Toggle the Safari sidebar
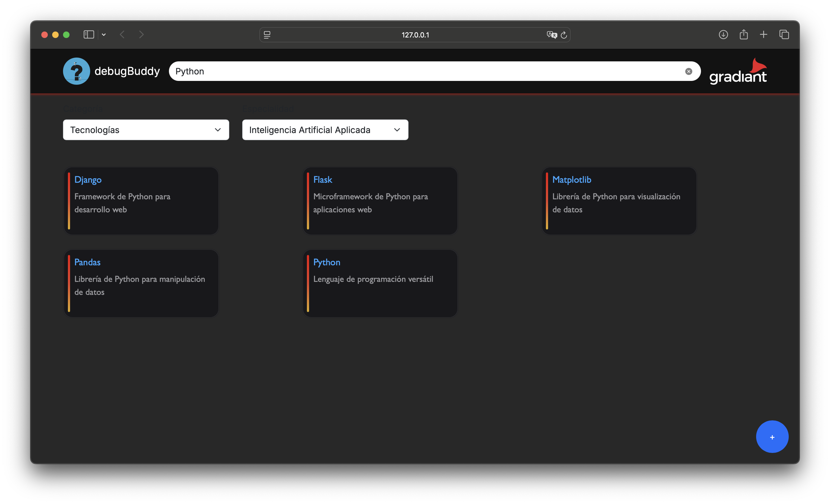830x504 pixels. 89,35
